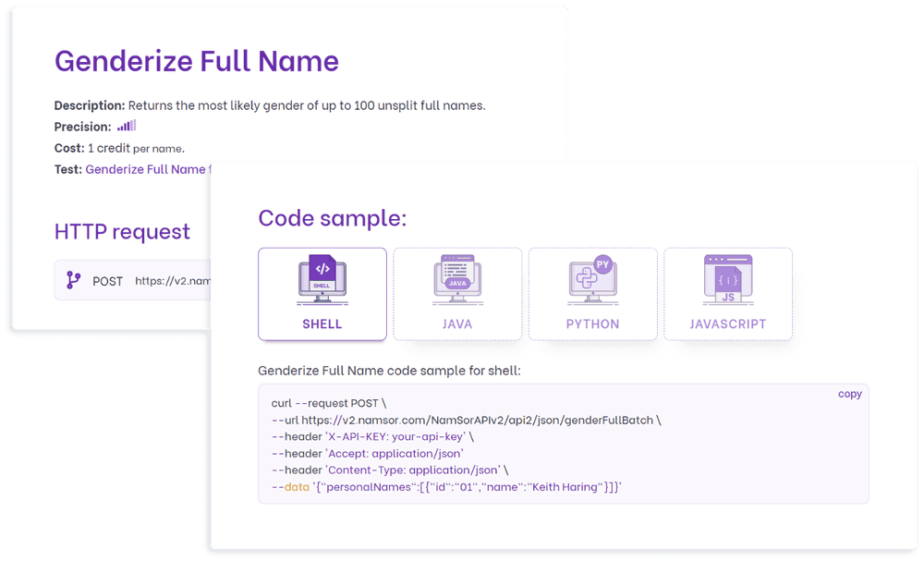Viewport: 924px width, 562px height.
Task: Select the --data personalNames JSON line
Action: pyautogui.click(x=444, y=486)
